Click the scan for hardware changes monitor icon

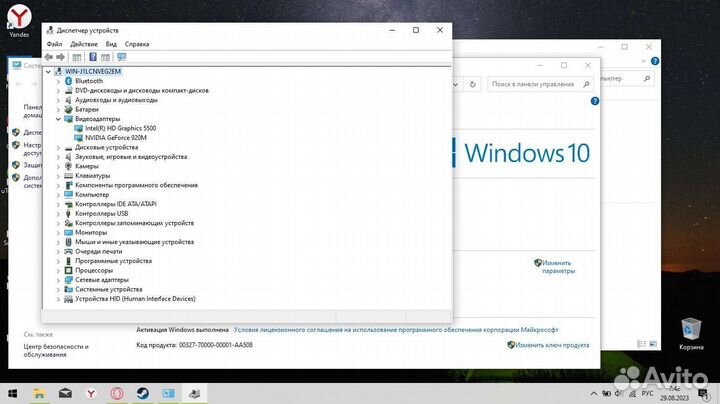[121, 57]
